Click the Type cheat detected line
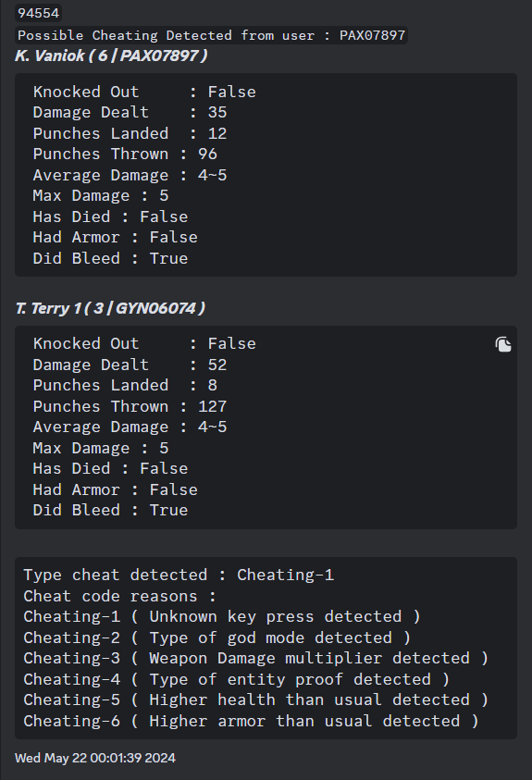 [179, 575]
